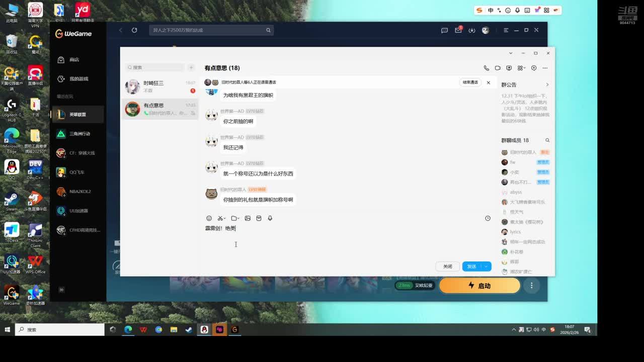Screen dimensions: 644x362
Task: Click 关闭 button in chat window
Action: (x=447, y=266)
